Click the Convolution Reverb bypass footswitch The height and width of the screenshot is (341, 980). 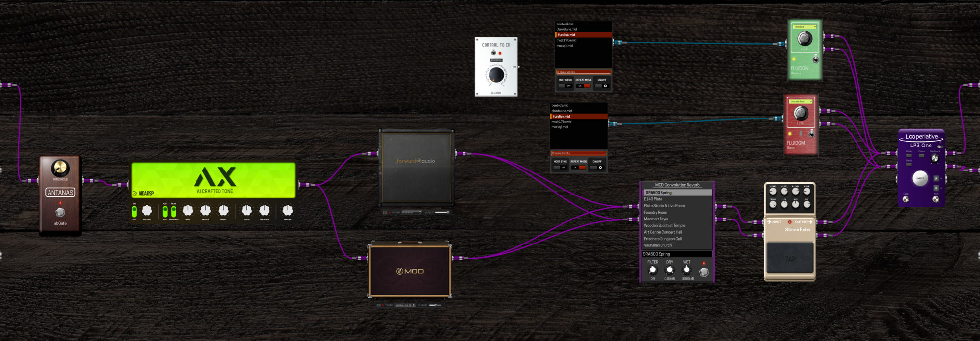coord(704,272)
